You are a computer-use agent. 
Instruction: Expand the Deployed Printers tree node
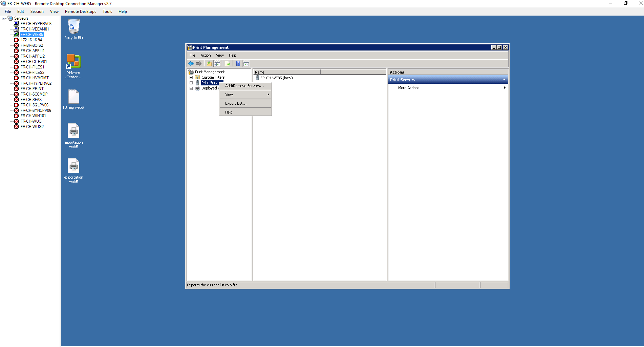191,88
